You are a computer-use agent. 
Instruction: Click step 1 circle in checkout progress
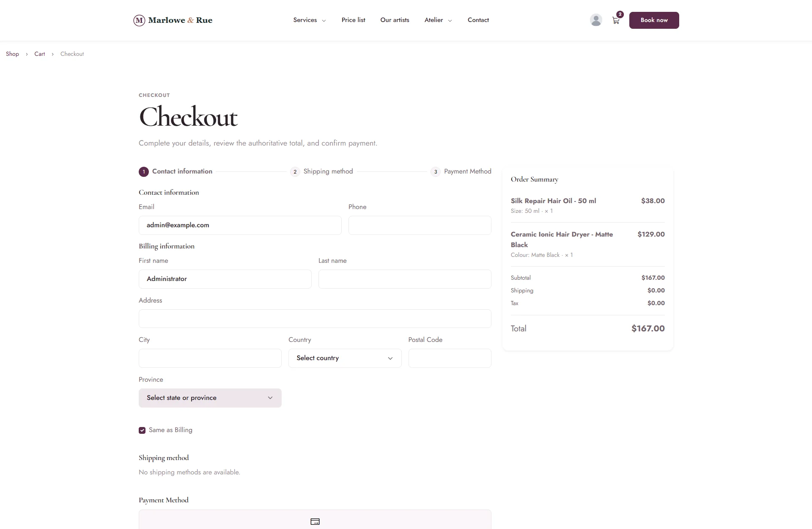point(144,172)
